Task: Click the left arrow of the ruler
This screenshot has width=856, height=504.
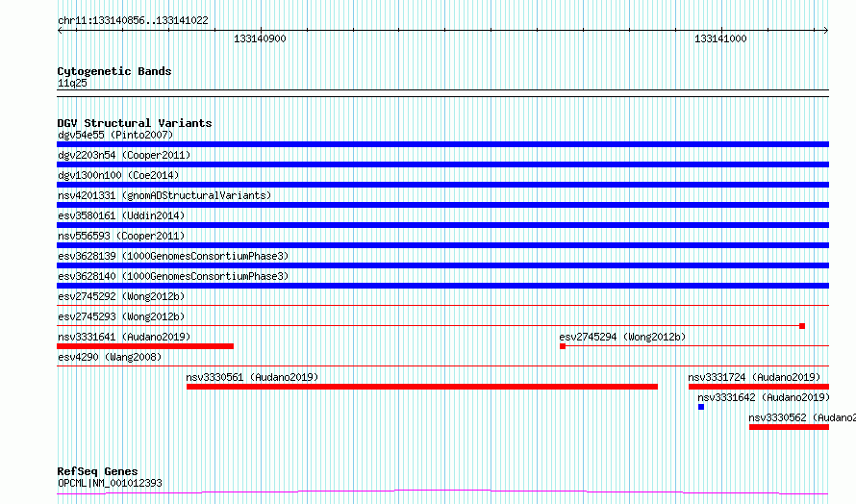Action: pyautogui.click(x=60, y=31)
